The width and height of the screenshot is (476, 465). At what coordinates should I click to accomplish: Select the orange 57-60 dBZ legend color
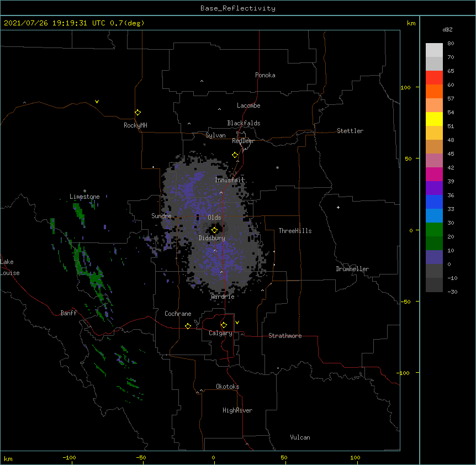coord(434,91)
